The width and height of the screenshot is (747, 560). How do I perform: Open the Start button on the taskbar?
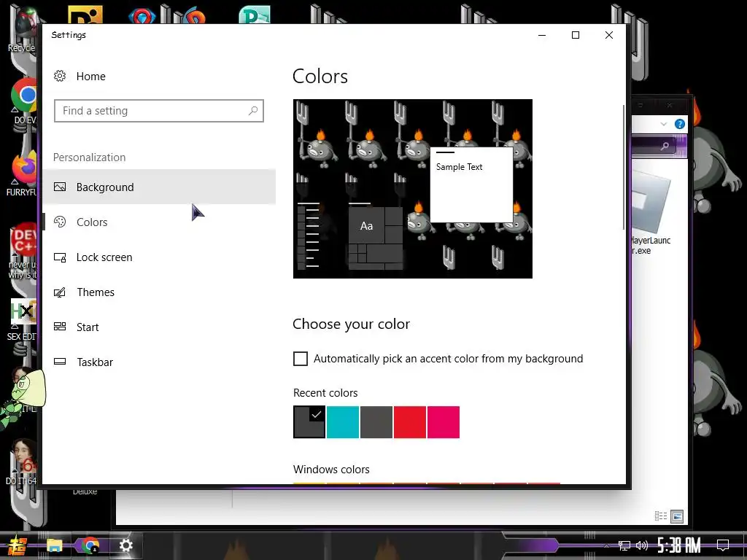click(18, 545)
